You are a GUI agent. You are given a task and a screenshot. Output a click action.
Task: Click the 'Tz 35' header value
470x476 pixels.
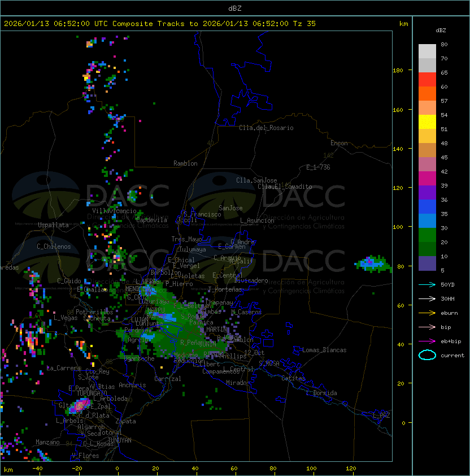304,24
